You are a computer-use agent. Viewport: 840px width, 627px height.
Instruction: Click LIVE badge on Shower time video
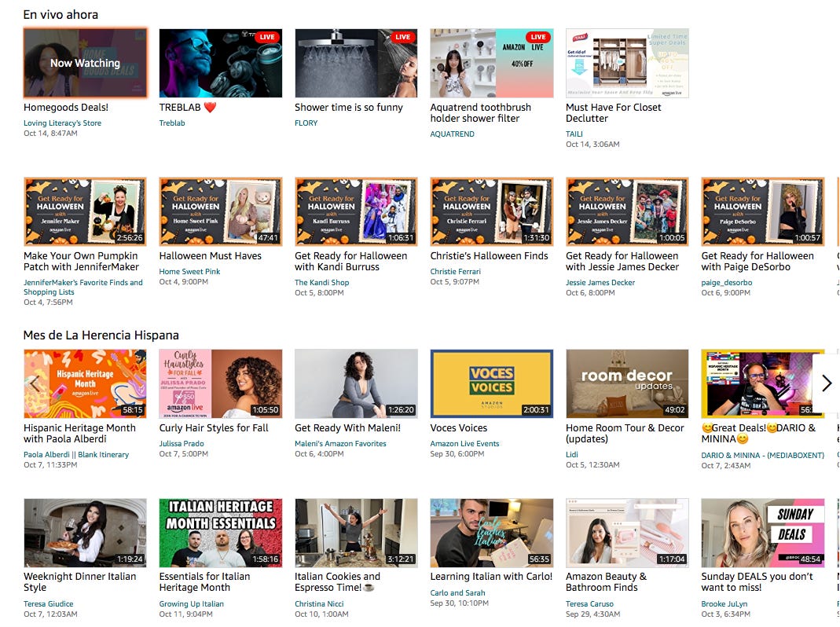coord(402,37)
